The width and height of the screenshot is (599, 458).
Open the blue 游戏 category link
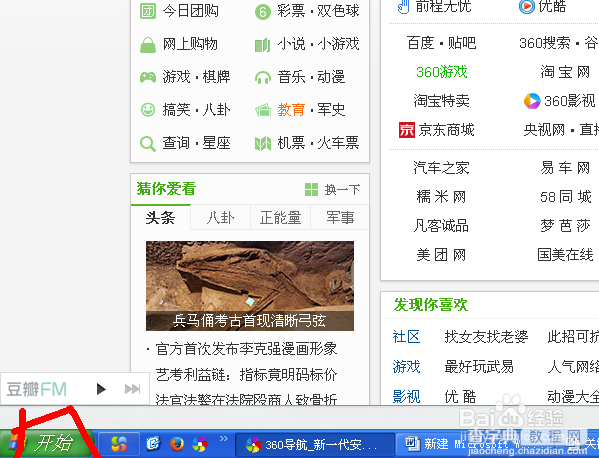point(406,366)
